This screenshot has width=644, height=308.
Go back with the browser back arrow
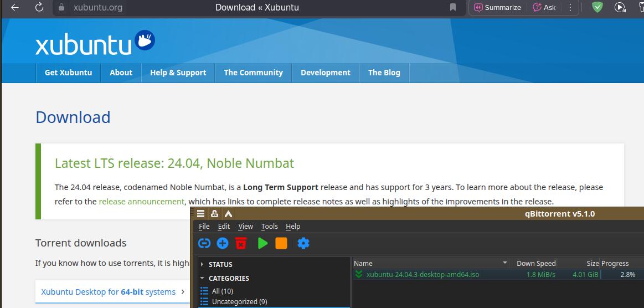(15, 7)
